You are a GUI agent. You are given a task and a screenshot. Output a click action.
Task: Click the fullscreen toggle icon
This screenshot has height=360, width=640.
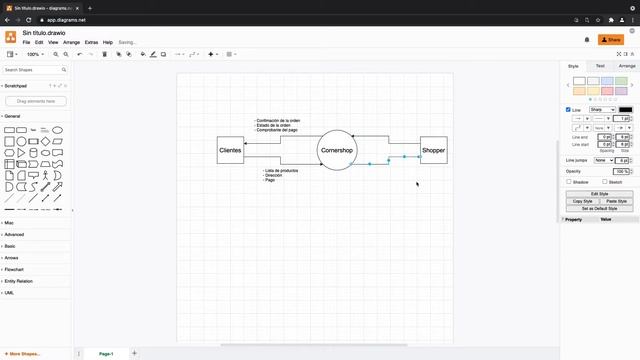tap(619, 54)
